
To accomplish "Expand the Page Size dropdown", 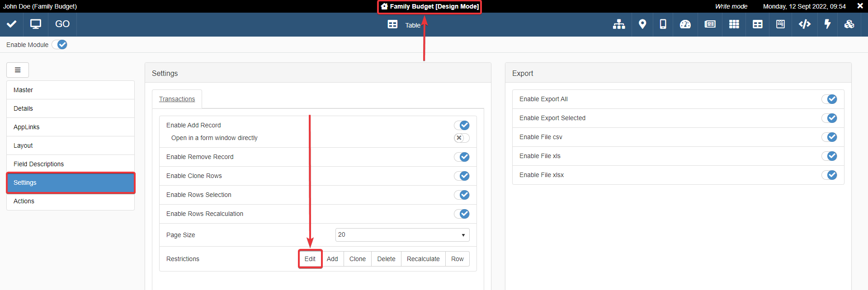I will pos(402,235).
